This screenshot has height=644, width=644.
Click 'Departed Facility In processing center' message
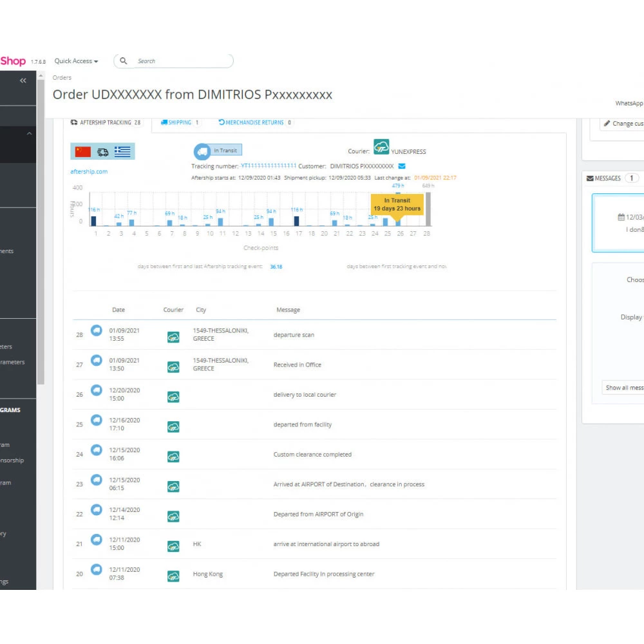324,574
